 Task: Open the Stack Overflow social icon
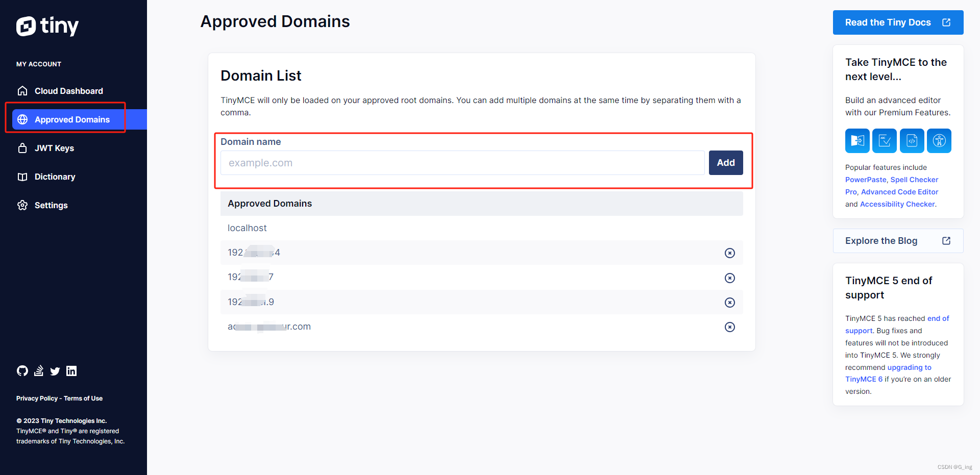pos(39,371)
